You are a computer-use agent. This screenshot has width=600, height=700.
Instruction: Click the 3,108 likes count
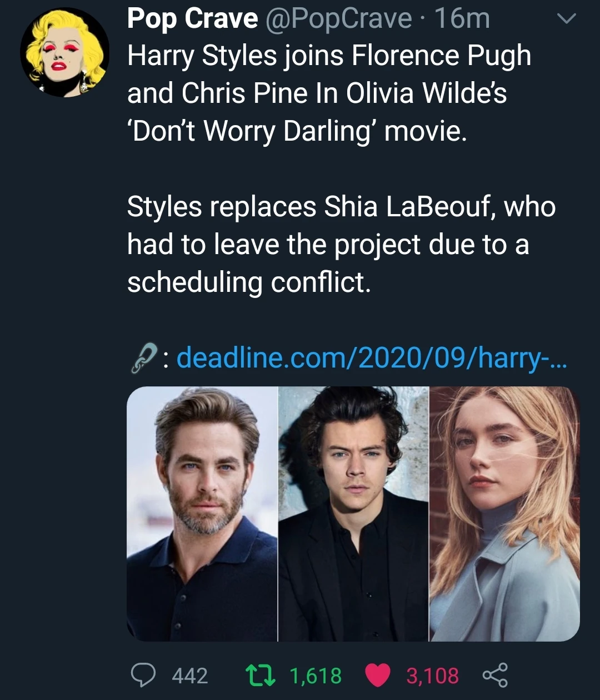(432, 676)
